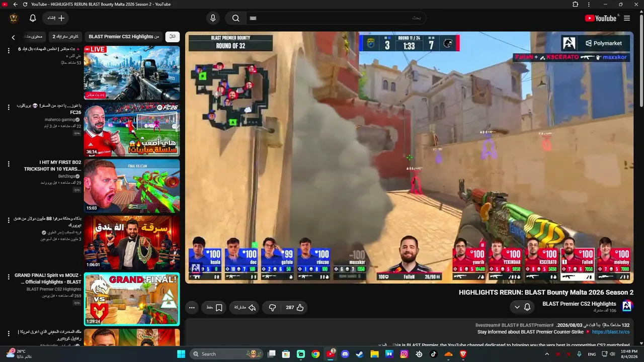Open browser extensions puzzle icon
The image size is (644, 362).
click(576, 5)
